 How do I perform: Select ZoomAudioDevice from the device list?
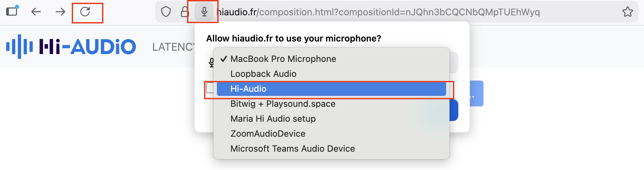(x=268, y=134)
